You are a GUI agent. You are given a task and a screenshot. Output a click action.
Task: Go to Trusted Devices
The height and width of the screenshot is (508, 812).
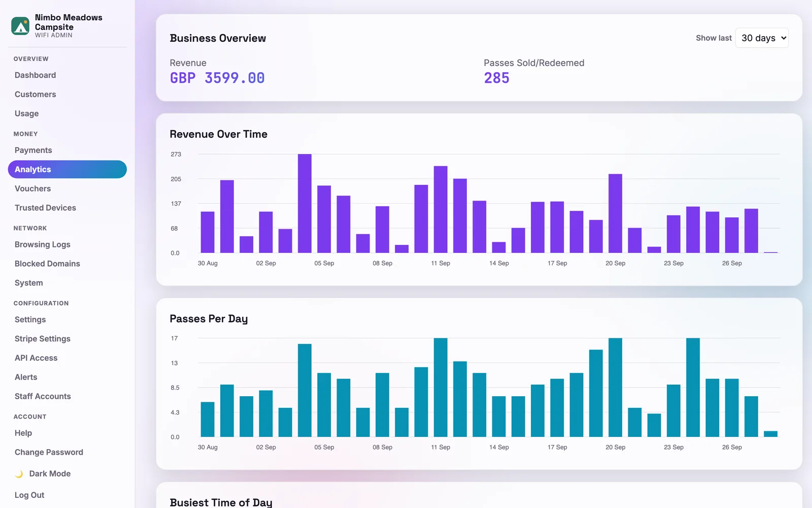pyautogui.click(x=67, y=208)
